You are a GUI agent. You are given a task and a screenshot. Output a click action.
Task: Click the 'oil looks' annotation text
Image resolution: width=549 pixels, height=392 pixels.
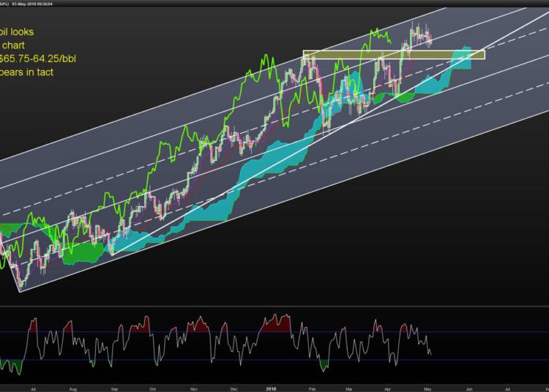[x=17, y=32]
